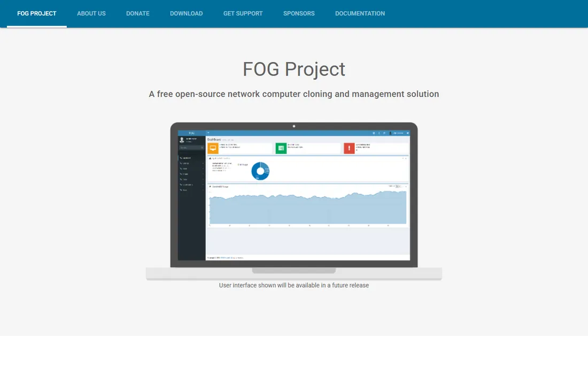The image size is (588, 368).
Task: Open the DOCUMENTATION nav link
Action: point(360,13)
